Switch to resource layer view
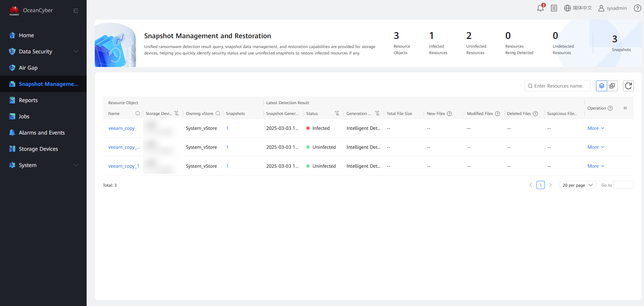This screenshot has width=644, height=306. 601,86
